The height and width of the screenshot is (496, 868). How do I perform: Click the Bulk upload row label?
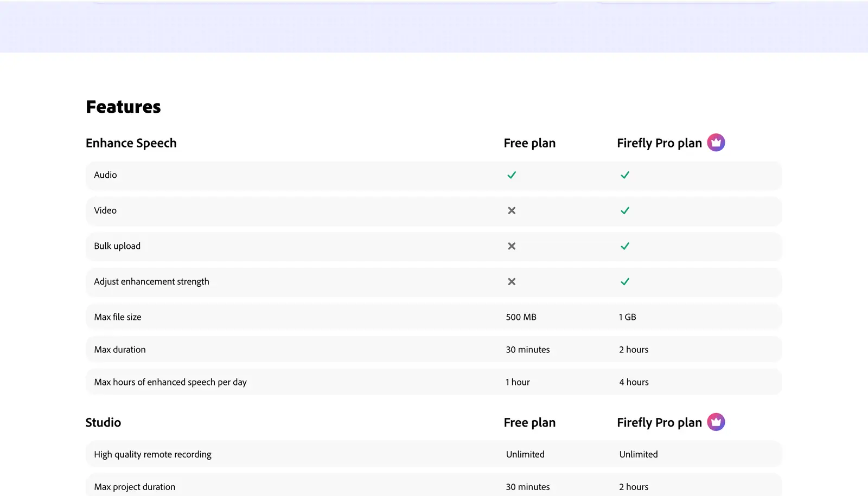coord(117,246)
